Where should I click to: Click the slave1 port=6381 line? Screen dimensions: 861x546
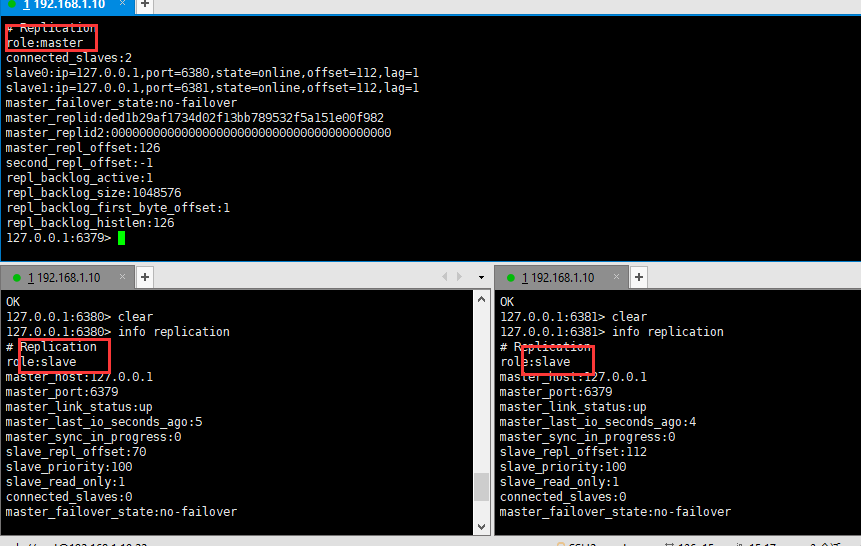tap(213, 88)
